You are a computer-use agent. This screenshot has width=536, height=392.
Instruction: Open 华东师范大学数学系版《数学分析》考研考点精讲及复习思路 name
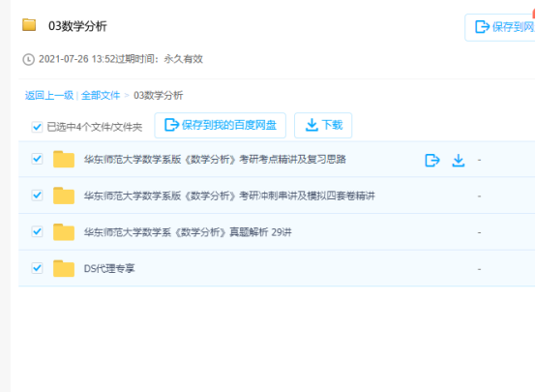[215, 160]
